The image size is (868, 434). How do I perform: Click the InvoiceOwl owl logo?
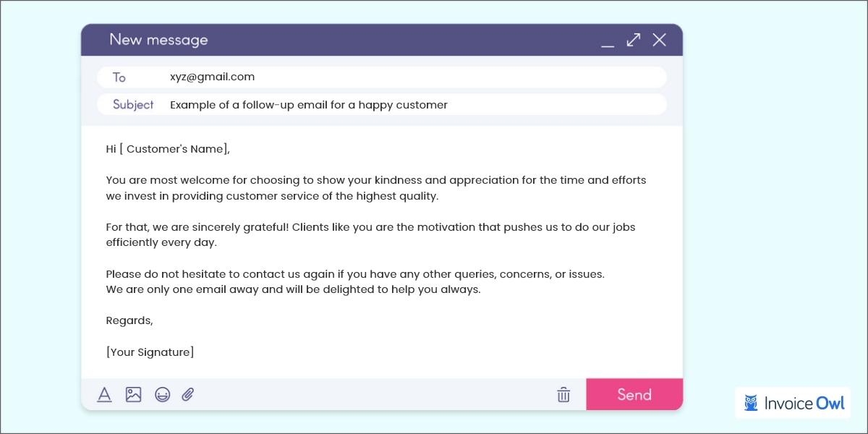[752, 403]
